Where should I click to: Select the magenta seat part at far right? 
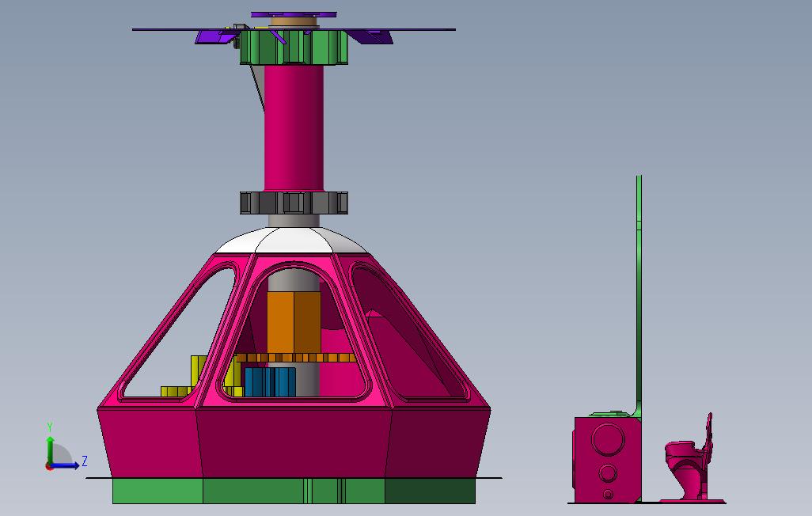click(692, 458)
